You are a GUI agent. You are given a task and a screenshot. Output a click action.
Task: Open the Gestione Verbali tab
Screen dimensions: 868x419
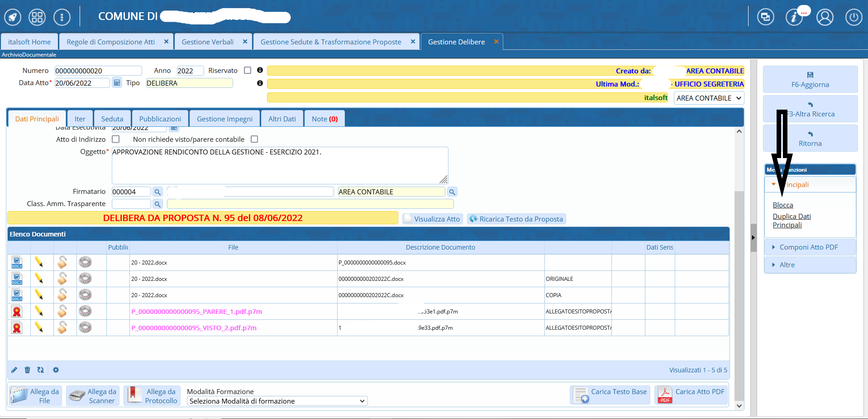point(208,42)
